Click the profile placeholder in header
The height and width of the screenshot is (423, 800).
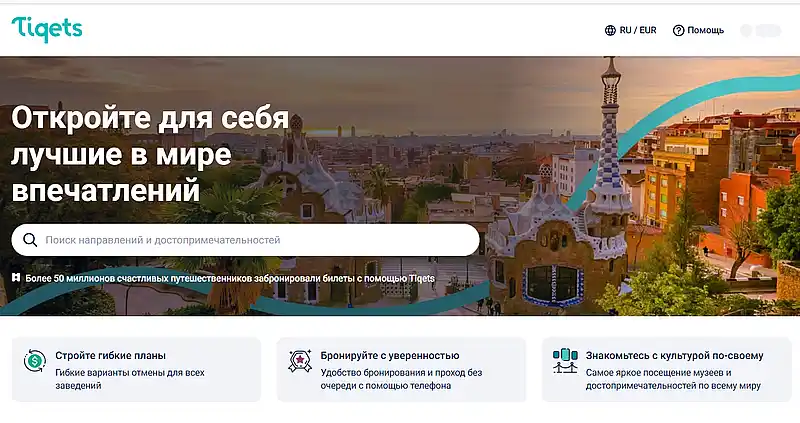(761, 31)
